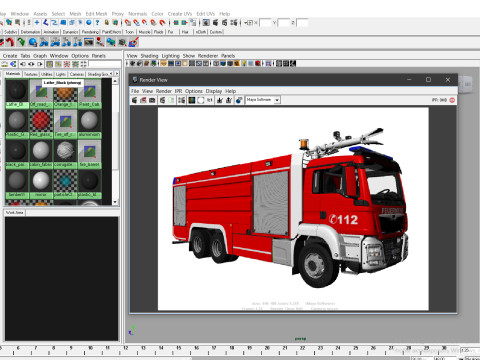This screenshot has width=480, height=360.
Task: Click the 1:1 real size icon
Action: (x=210, y=100)
